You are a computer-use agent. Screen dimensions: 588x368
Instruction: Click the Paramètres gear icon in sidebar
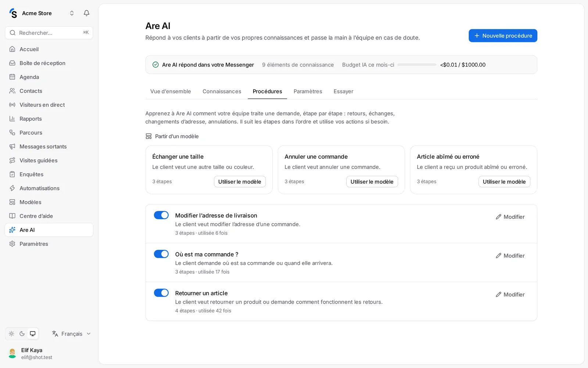tap(12, 244)
